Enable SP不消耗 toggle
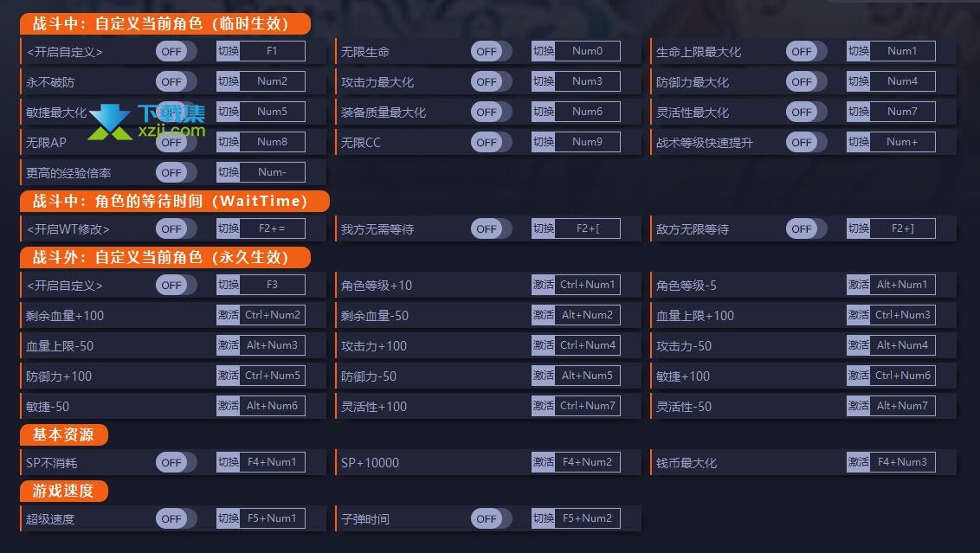 [176, 462]
